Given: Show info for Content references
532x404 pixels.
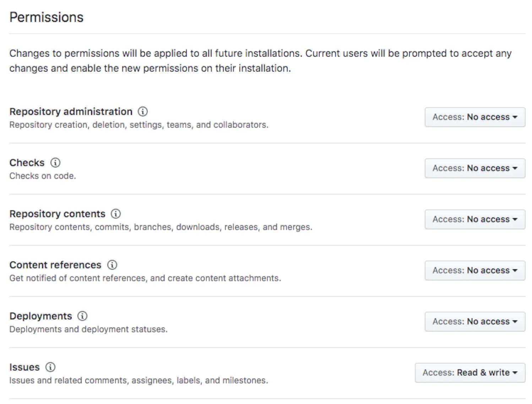Looking at the screenshot, I should click(112, 265).
